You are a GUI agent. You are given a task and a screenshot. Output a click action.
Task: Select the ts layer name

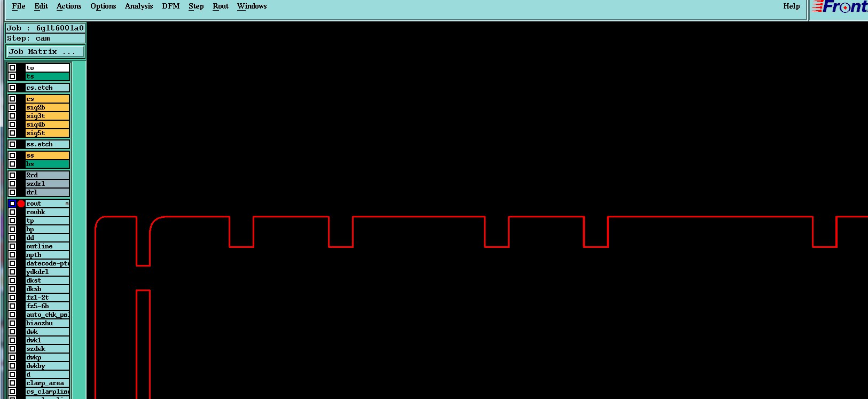(48, 76)
